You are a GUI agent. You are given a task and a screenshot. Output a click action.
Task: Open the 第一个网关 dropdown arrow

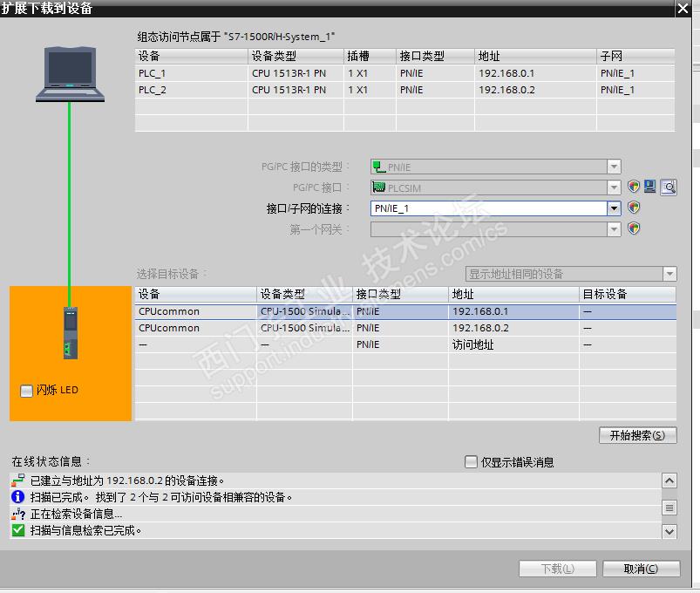pos(614,229)
